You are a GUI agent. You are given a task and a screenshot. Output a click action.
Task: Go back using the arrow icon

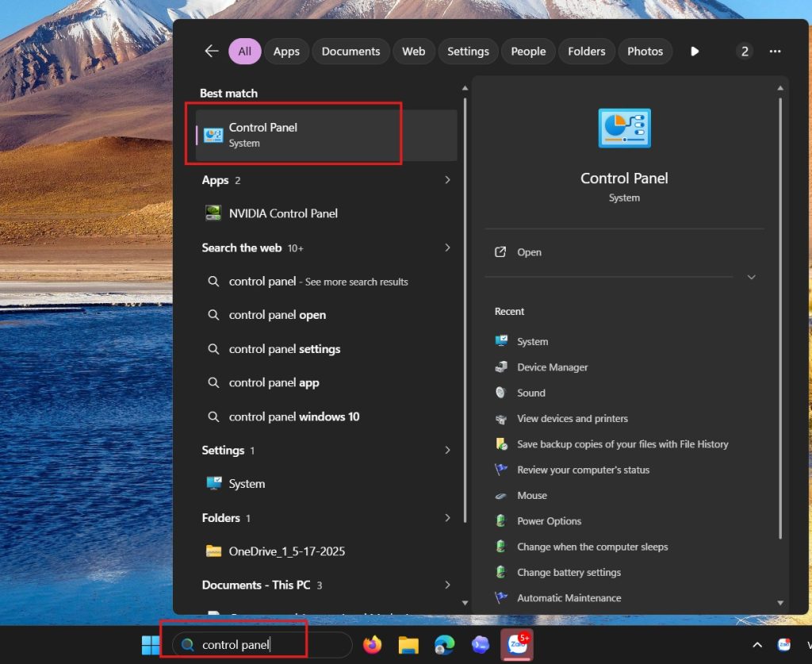(211, 51)
